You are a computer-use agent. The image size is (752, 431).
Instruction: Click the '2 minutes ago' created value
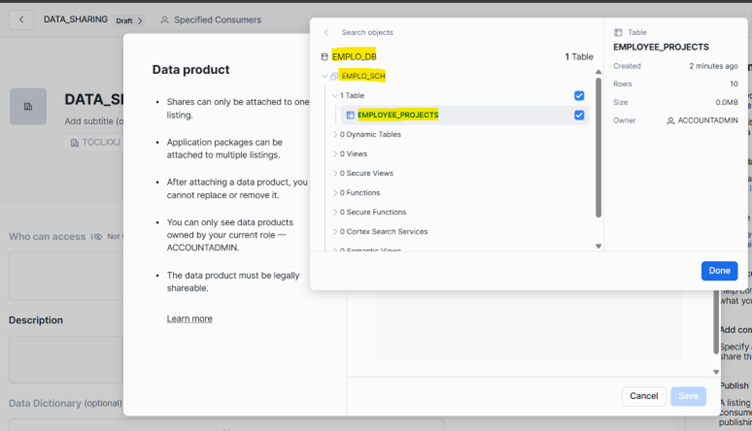713,66
